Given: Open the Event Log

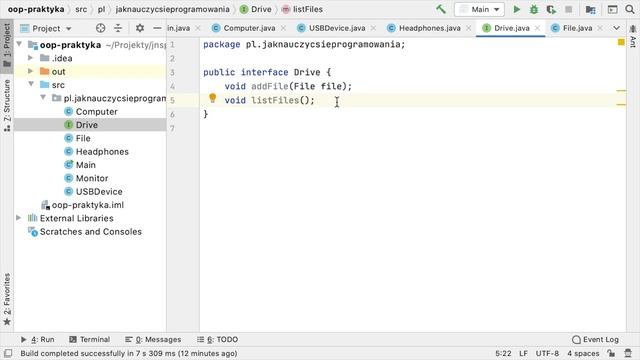Looking at the screenshot, I should [596, 339].
